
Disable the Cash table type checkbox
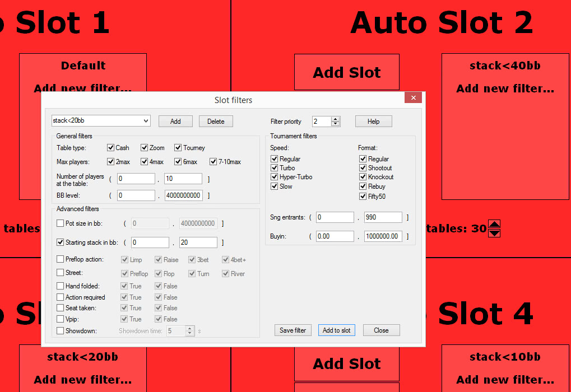(110, 147)
